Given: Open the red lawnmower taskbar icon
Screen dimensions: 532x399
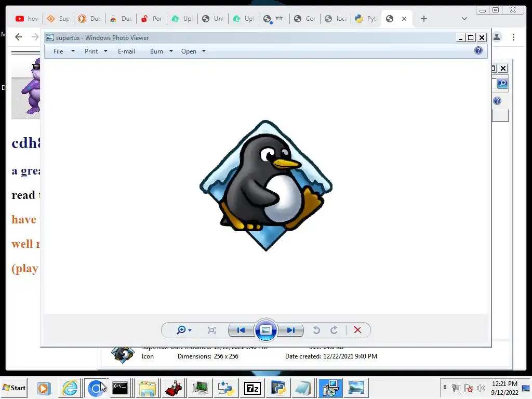Looking at the screenshot, I should point(174,388).
